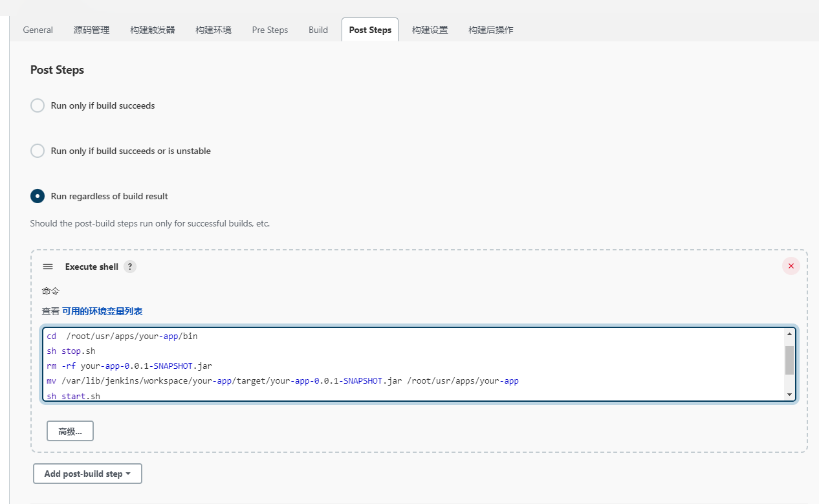Open the General tab

(x=38, y=30)
